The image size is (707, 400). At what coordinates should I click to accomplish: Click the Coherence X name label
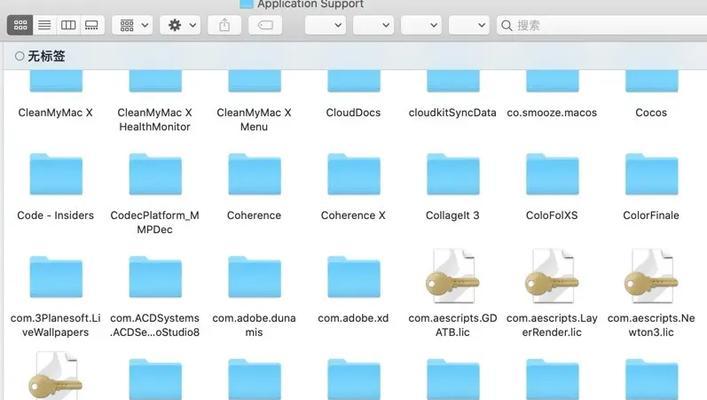point(353,216)
